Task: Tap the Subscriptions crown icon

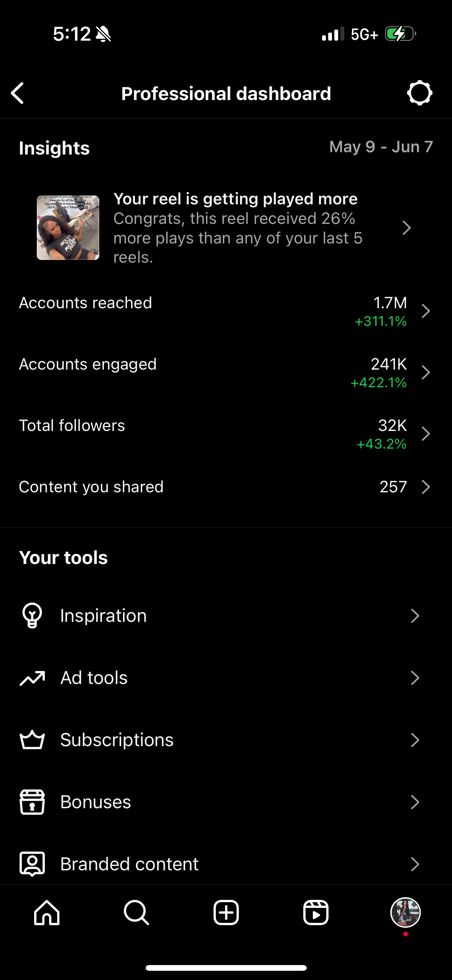Action: (32, 740)
